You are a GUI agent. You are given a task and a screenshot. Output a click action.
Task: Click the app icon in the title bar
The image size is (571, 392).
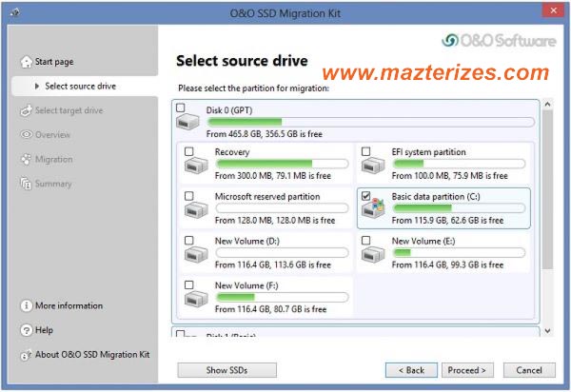coord(15,13)
